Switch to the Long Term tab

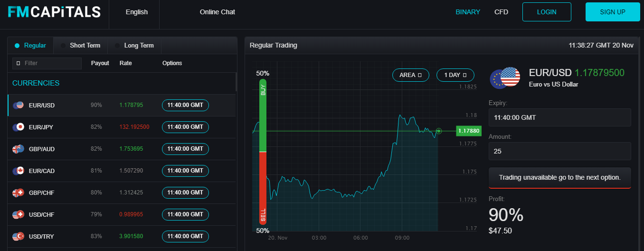point(134,46)
